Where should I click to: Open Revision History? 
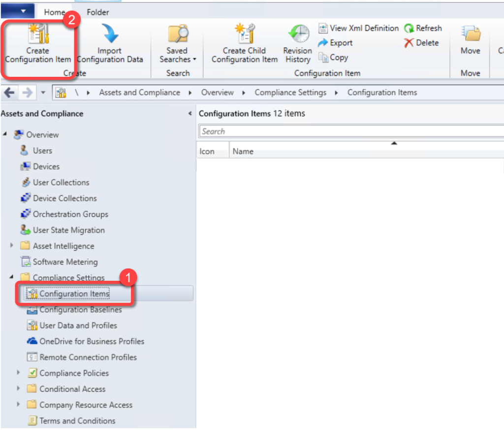coord(297,34)
